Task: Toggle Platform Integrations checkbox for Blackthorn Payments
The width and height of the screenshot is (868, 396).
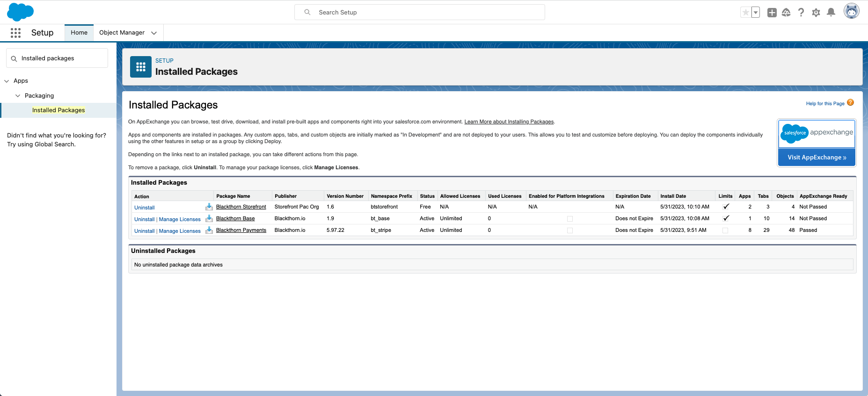Action: click(x=569, y=230)
